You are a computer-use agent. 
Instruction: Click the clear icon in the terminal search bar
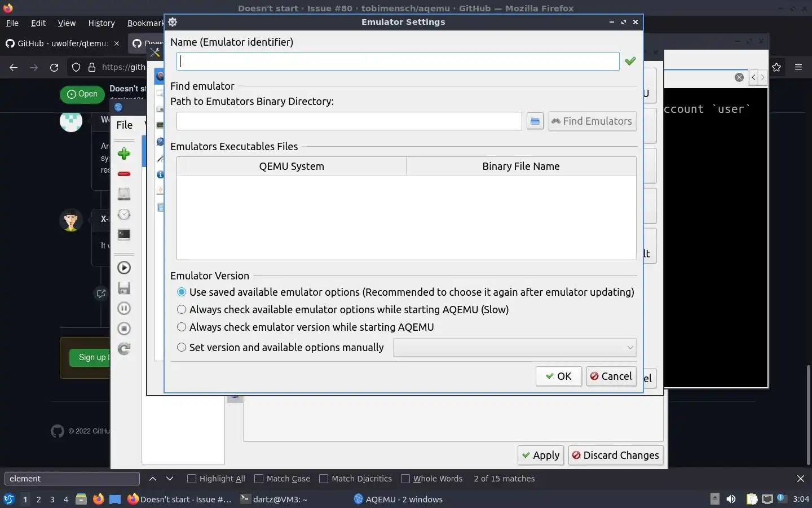click(x=739, y=77)
